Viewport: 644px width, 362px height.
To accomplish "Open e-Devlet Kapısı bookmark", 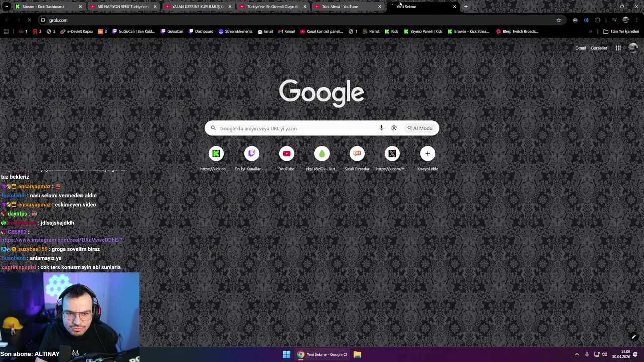I will click(76, 31).
